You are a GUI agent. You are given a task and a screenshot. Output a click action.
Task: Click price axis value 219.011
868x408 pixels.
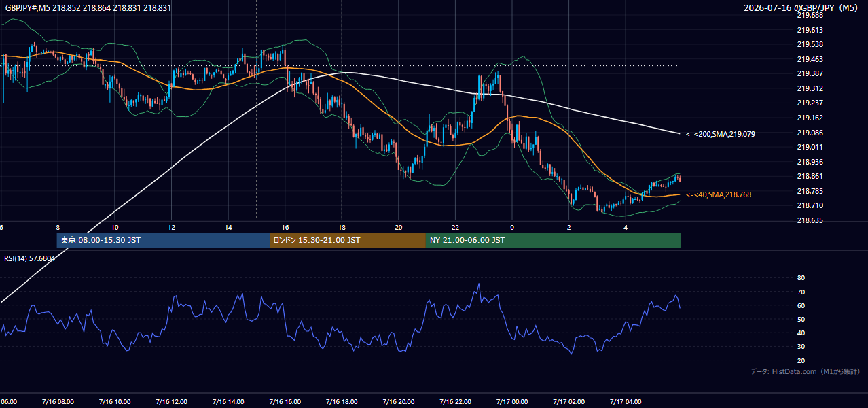tap(810, 147)
